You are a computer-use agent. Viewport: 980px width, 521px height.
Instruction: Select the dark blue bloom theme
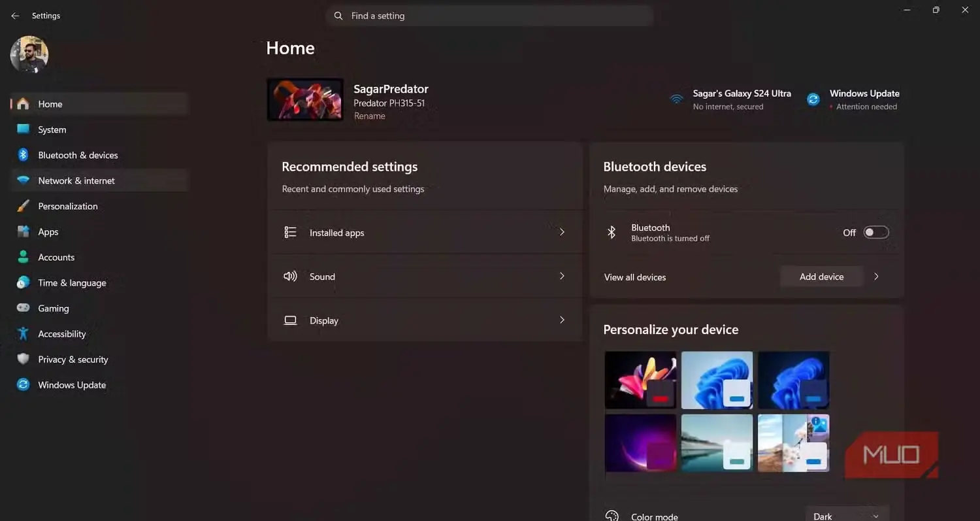point(793,380)
